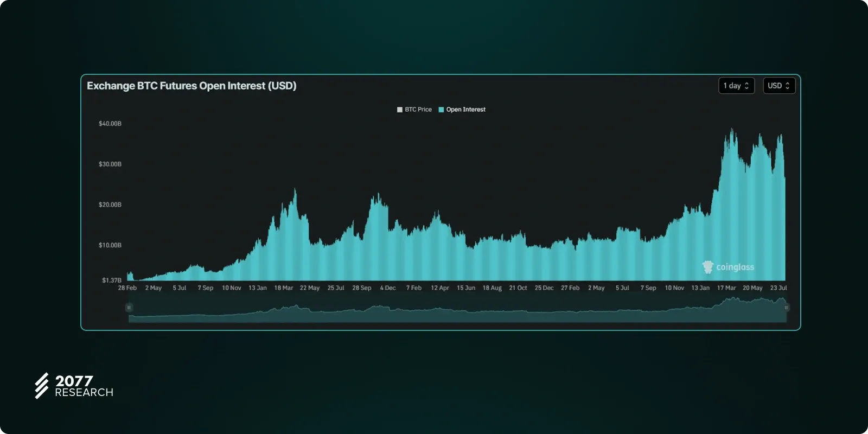The height and width of the screenshot is (434, 868).
Task: Click the Exchange BTC Futures Open Interest title
Action: pyautogui.click(x=192, y=86)
